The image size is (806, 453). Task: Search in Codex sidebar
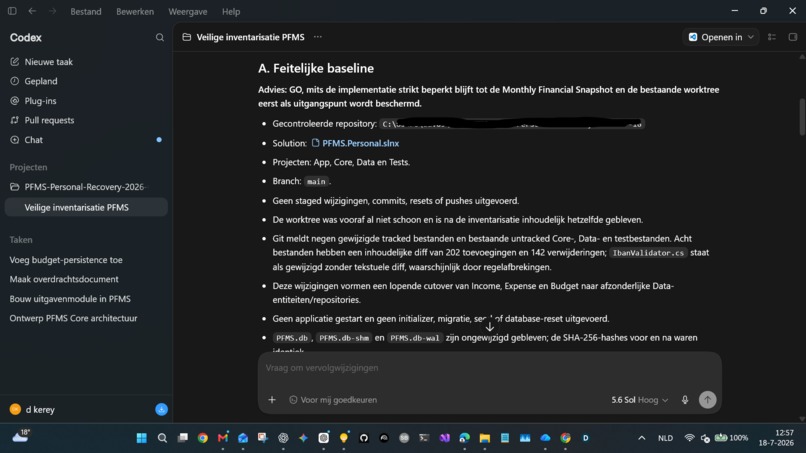point(160,38)
